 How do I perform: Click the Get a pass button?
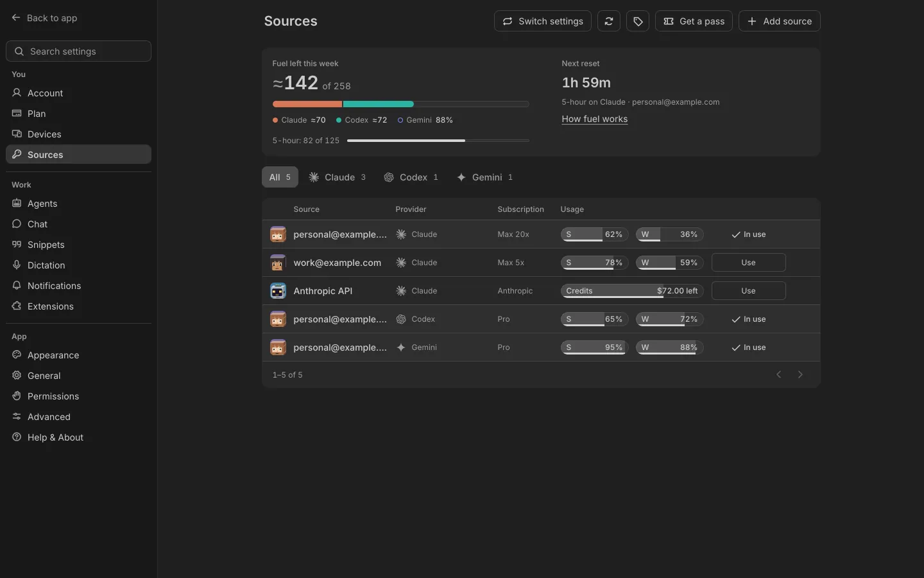tap(694, 21)
